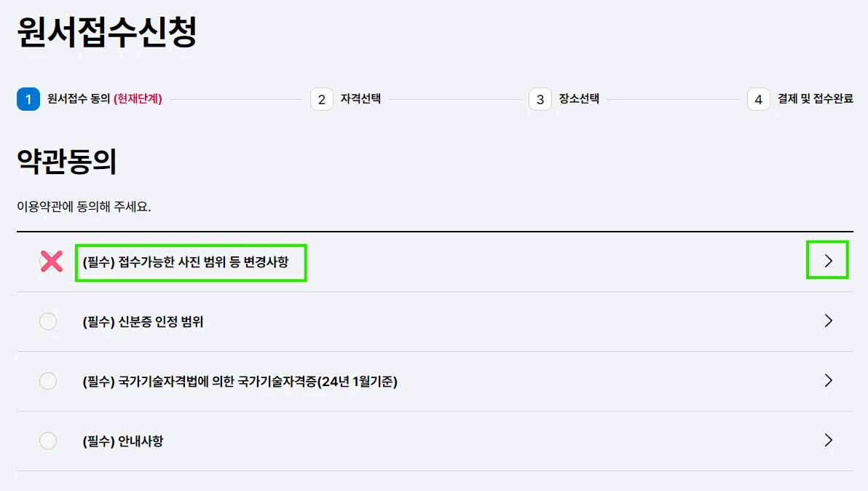The height and width of the screenshot is (491, 868).
Task: Open the 국가기술자격법에 의한 국가기술자격증 text
Action: [x=240, y=382]
